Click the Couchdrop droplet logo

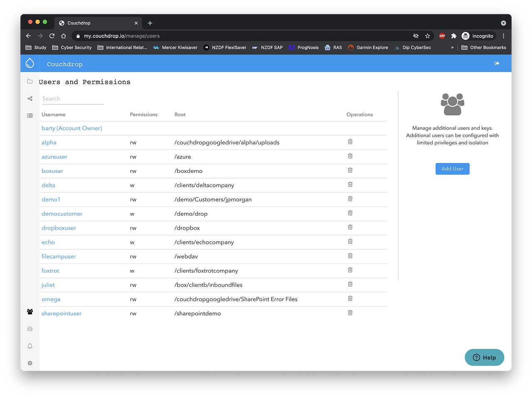[30, 63]
